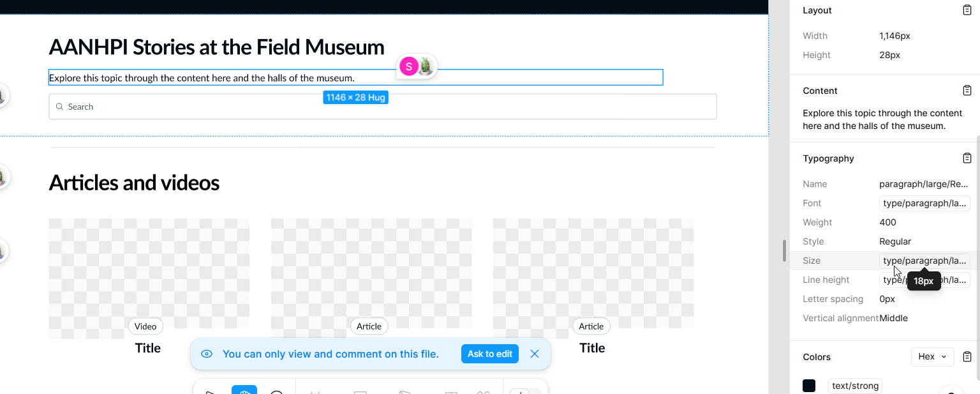Click the text/strong color variable chip
This screenshot has width=980, height=394.
click(855, 386)
